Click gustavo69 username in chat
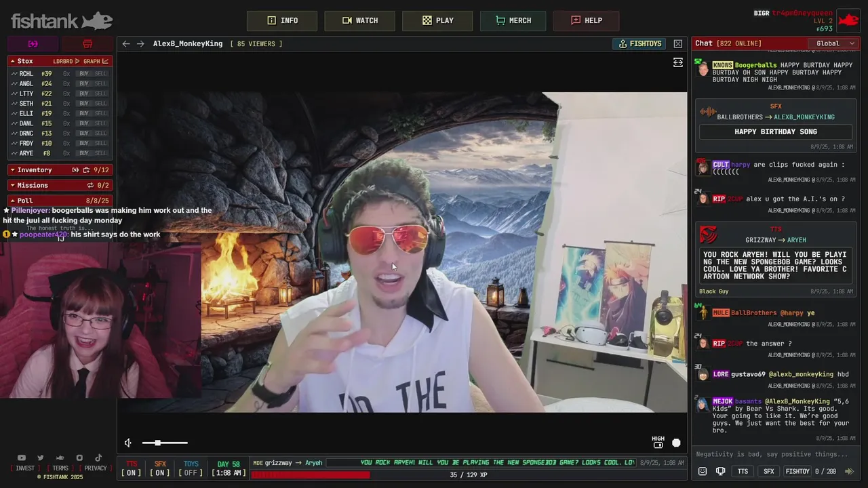 click(748, 374)
